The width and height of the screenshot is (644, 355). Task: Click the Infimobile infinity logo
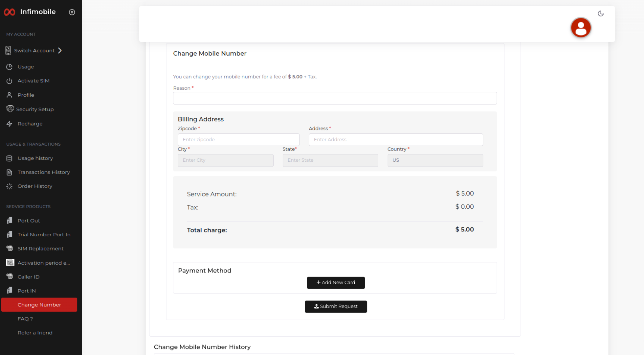[x=10, y=12]
